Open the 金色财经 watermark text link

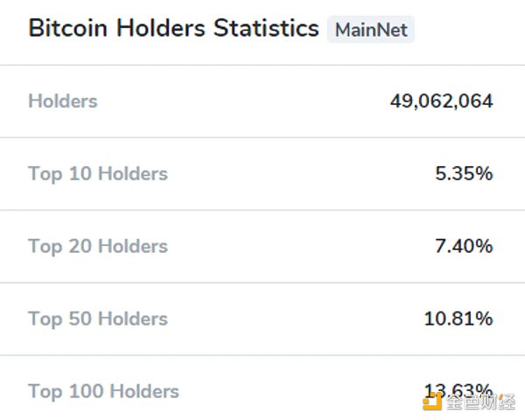click(x=479, y=402)
